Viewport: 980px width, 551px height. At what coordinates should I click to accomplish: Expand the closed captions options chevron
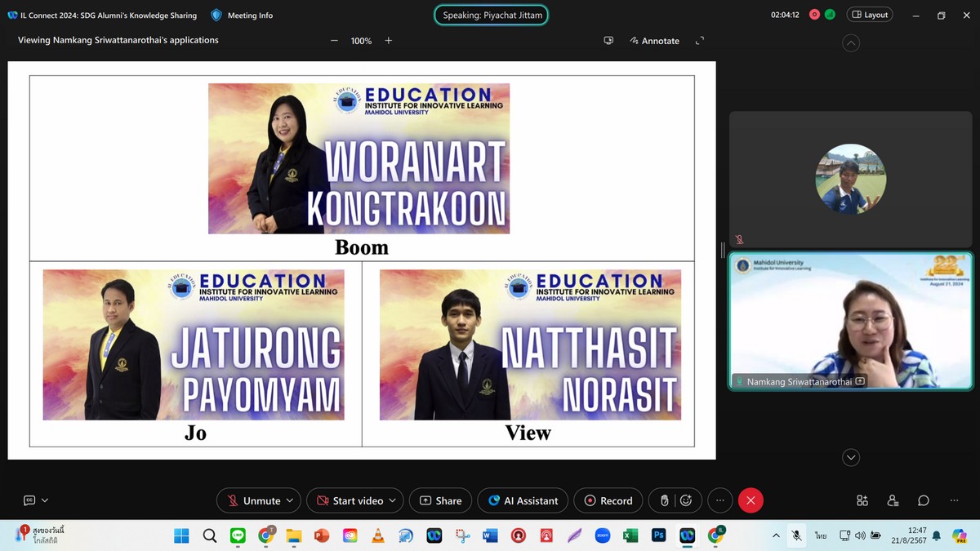click(x=45, y=500)
